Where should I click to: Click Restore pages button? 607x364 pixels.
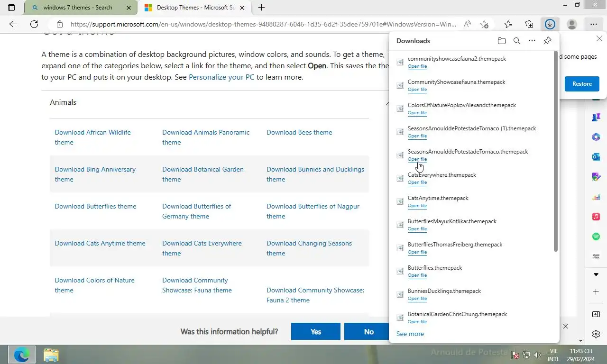[582, 84]
